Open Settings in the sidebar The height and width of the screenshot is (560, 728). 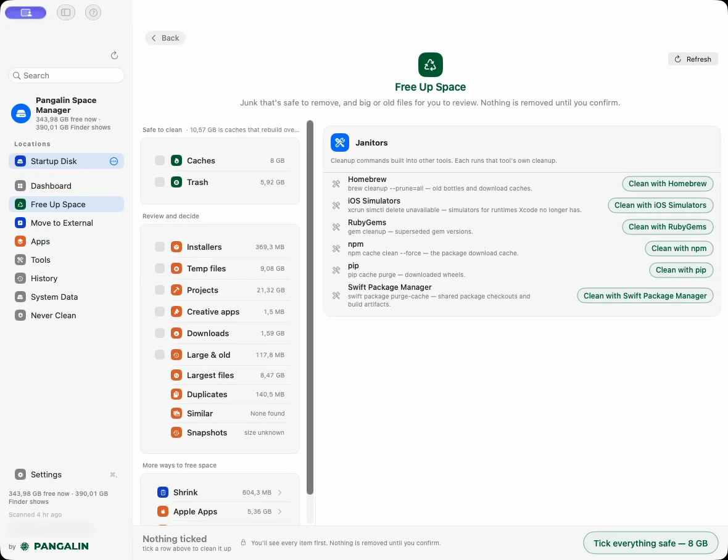point(67,474)
